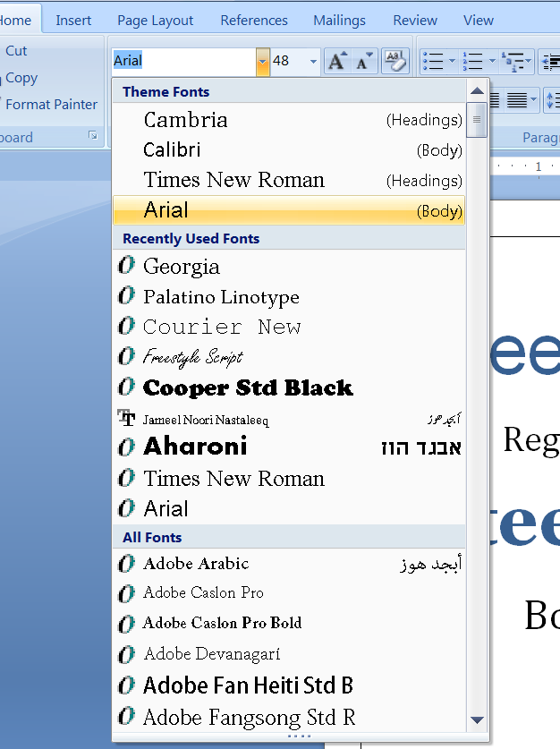Select Adobe Devanagari font
560x749 pixels.
pos(289,654)
